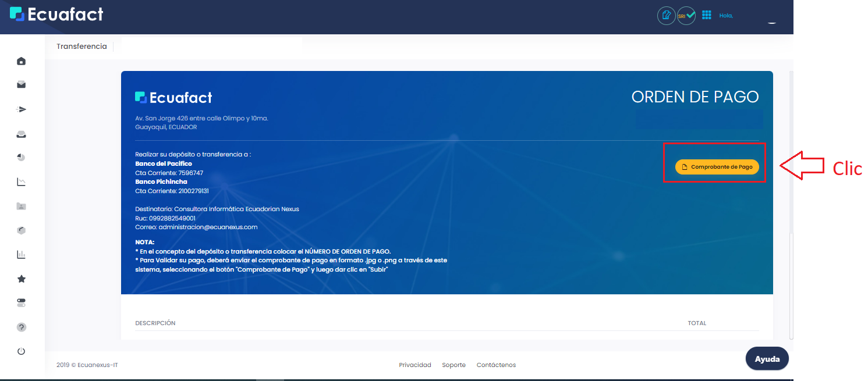Click the 2019 © Ecuanexus-IT footer text
868x381 pixels.
tap(87, 365)
